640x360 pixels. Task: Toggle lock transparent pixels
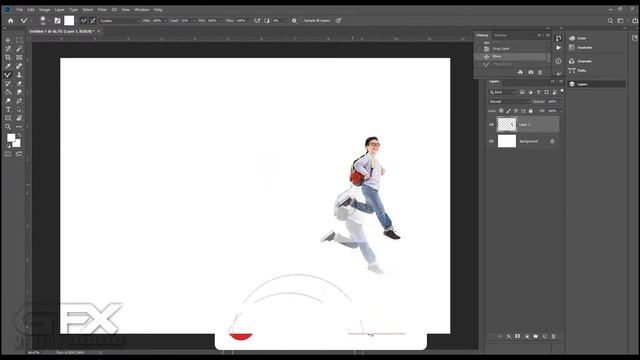501,111
